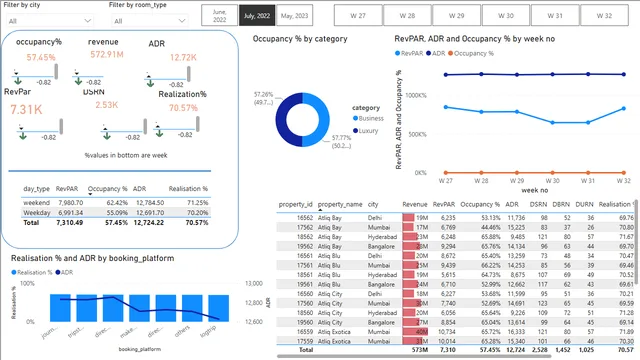Select the weekend row in day_type table
Screen dimensions: 640x360
(x=116, y=202)
